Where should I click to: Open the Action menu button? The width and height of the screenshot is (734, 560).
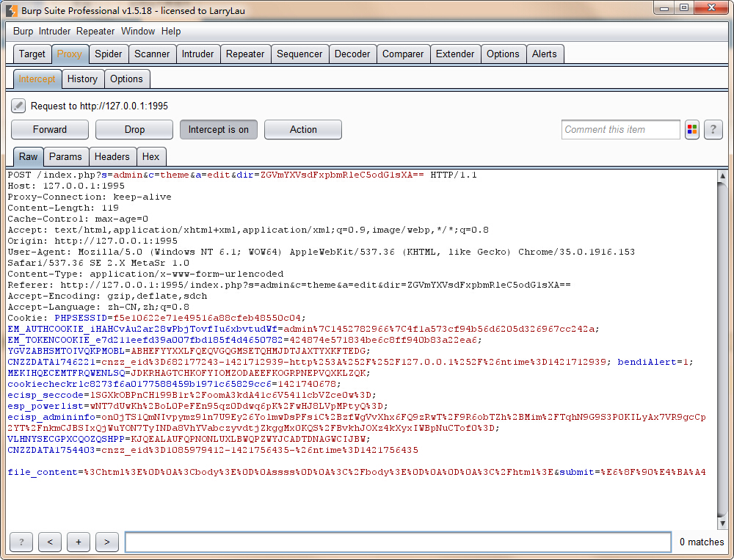[x=303, y=130]
